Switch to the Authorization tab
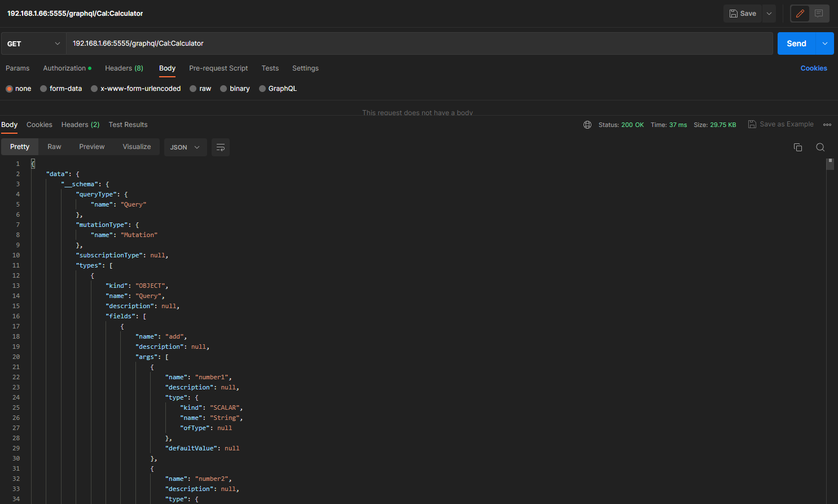This screenshot has width=838, height=504. (x=64, y=68)
